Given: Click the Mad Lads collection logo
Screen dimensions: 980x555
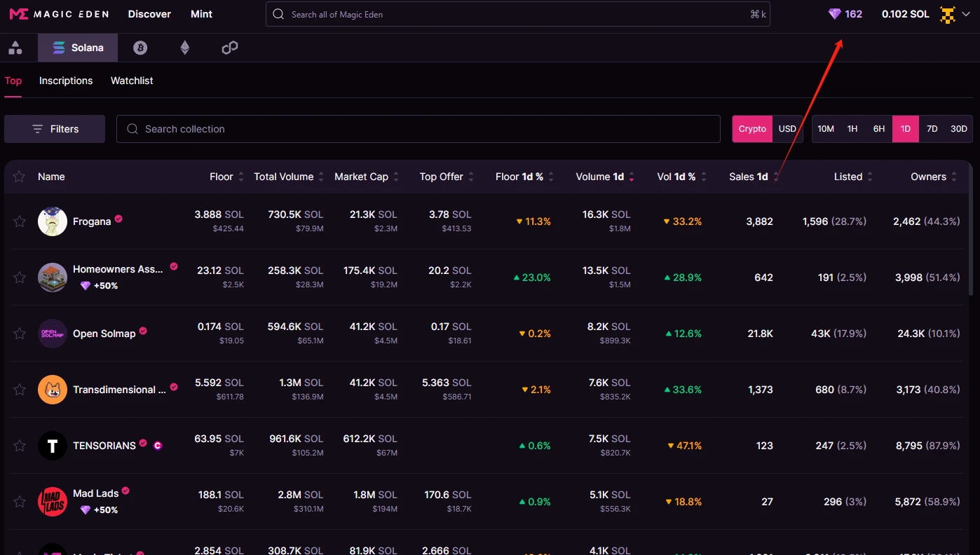Looking at the screenshot, I should tap(53, 502).
